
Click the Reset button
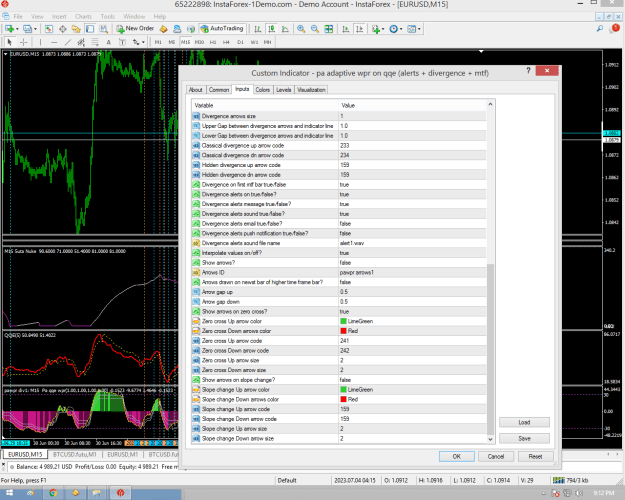pyautogui.click(x=535, y=457)
